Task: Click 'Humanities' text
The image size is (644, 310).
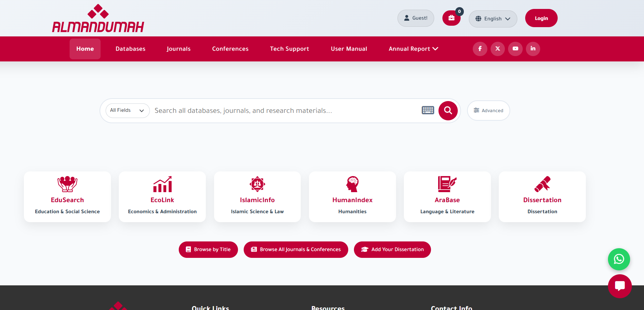Action: [353, 211]
